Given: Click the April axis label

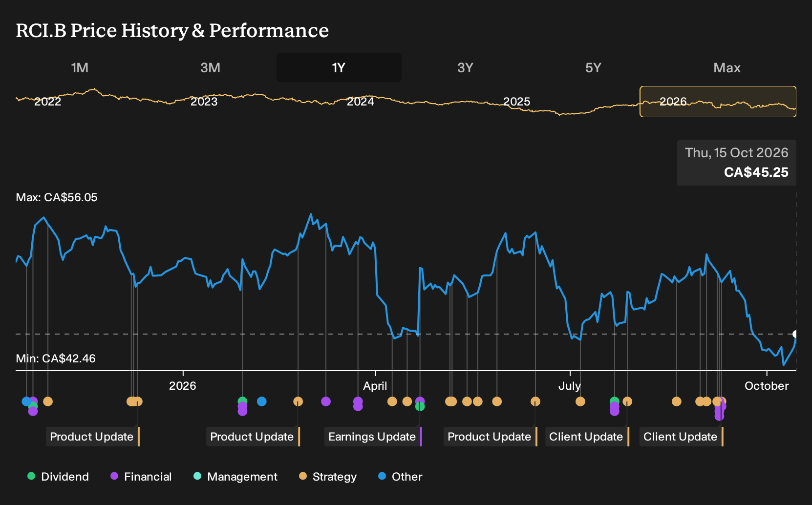Looking at the screenshot, I should coord(375,386).
